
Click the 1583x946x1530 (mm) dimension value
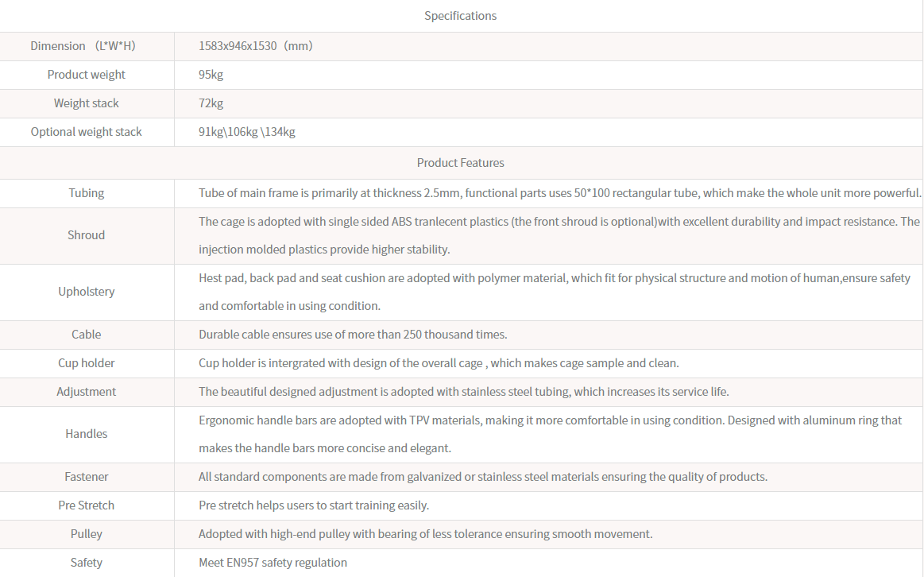click(x=255, y=46)
